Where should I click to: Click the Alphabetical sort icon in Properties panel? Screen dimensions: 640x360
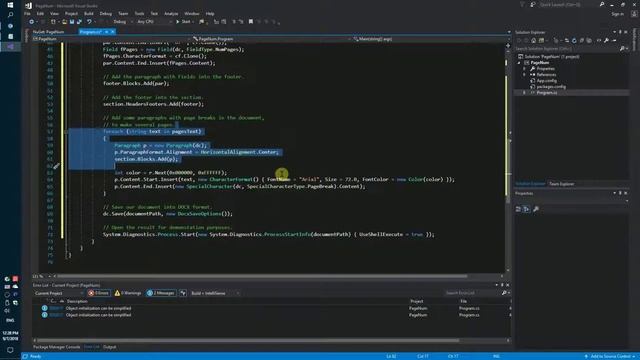coord(527,209)
